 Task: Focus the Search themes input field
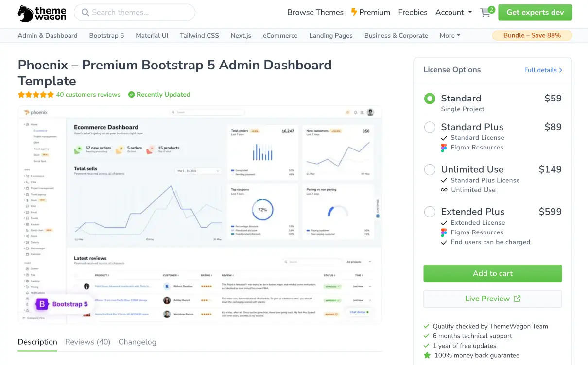coord(135,13)
